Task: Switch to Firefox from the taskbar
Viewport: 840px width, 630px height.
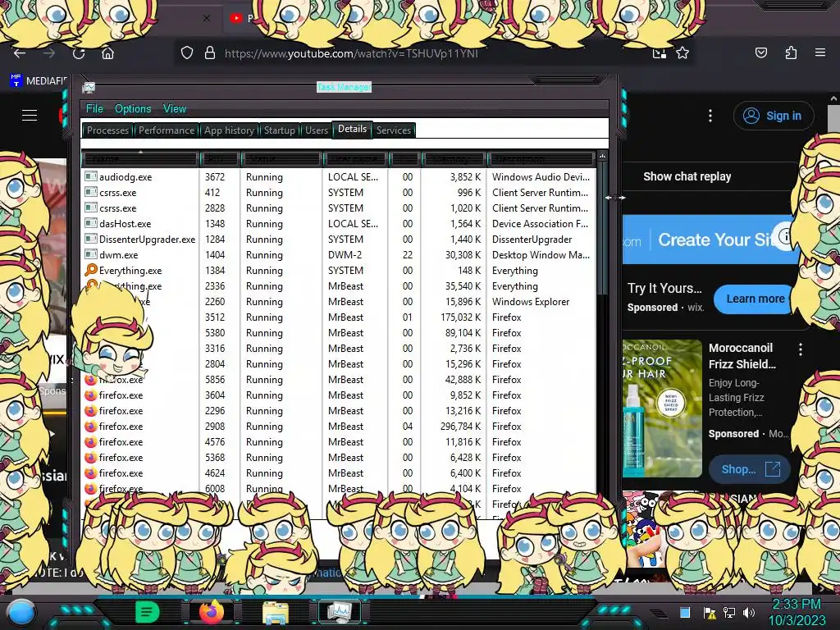Action: (211, 612)
